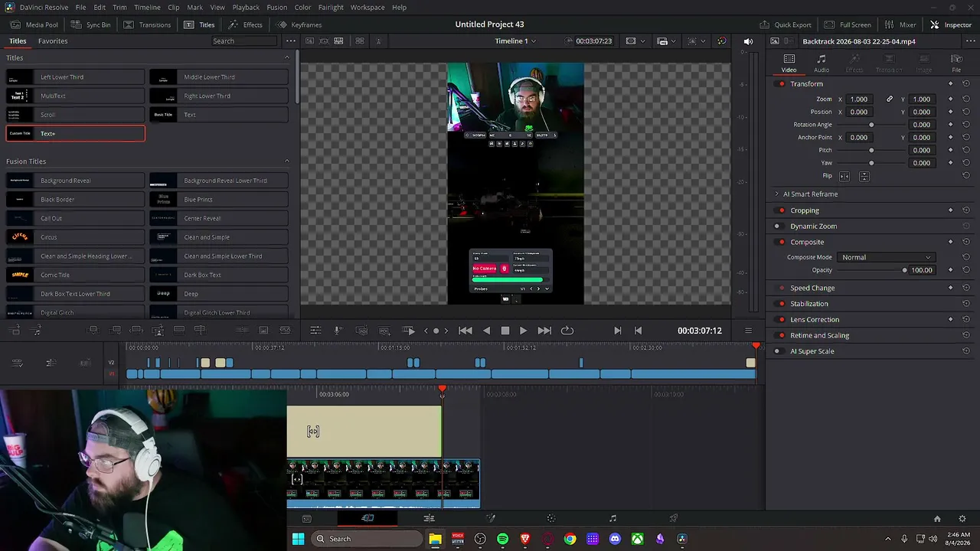Jump to the first frame

[465, 331]
